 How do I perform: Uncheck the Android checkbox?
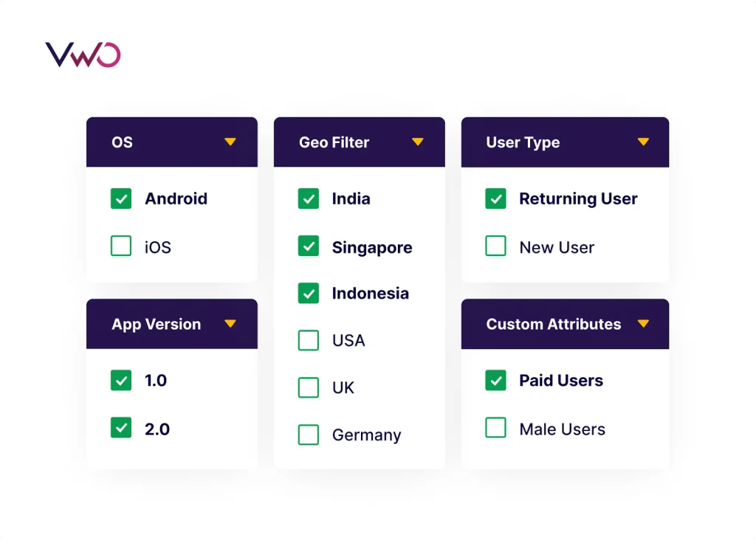tap(121, 198)
